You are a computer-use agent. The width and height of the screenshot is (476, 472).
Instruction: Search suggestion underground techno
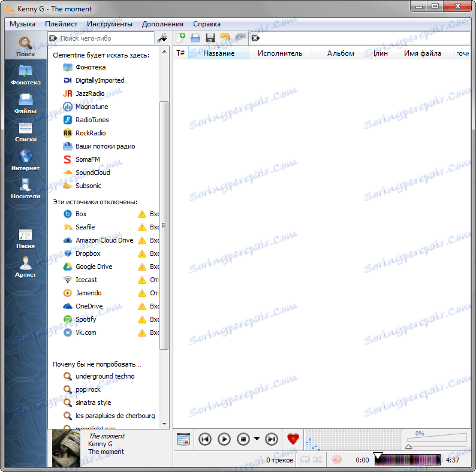99,376
